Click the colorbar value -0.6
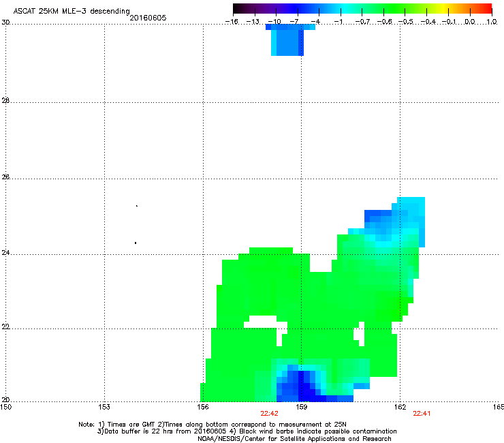This screenshot has width=504, height=443. click(384, 22)
